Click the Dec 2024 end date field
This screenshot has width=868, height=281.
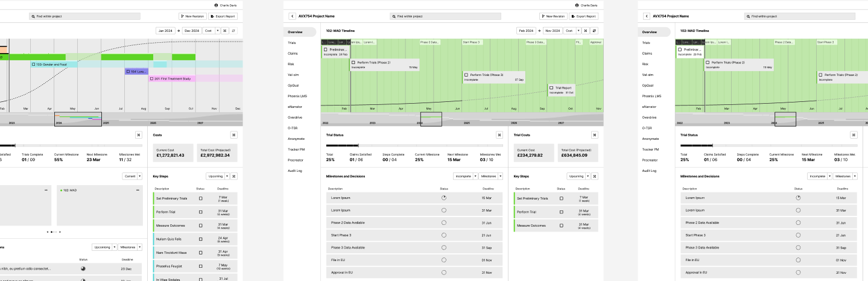(x=192, y=30)
